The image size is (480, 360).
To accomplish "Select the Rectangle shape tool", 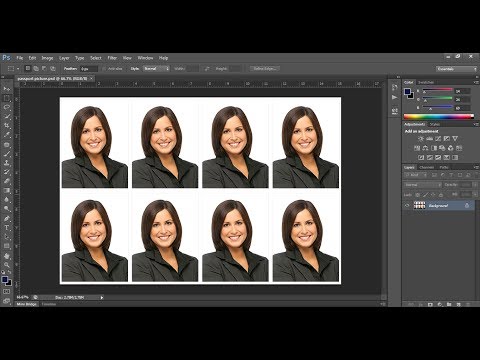I will coord(7,246).
